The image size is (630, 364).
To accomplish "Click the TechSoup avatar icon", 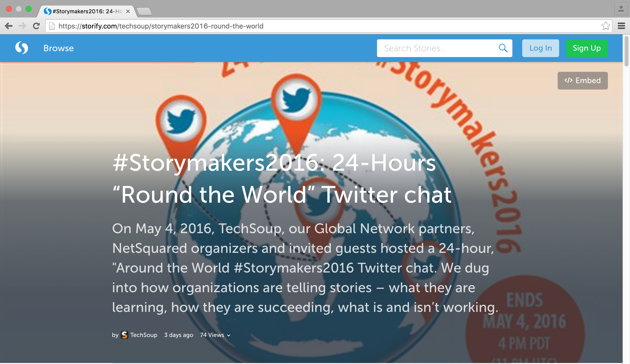I will [125, 335].
